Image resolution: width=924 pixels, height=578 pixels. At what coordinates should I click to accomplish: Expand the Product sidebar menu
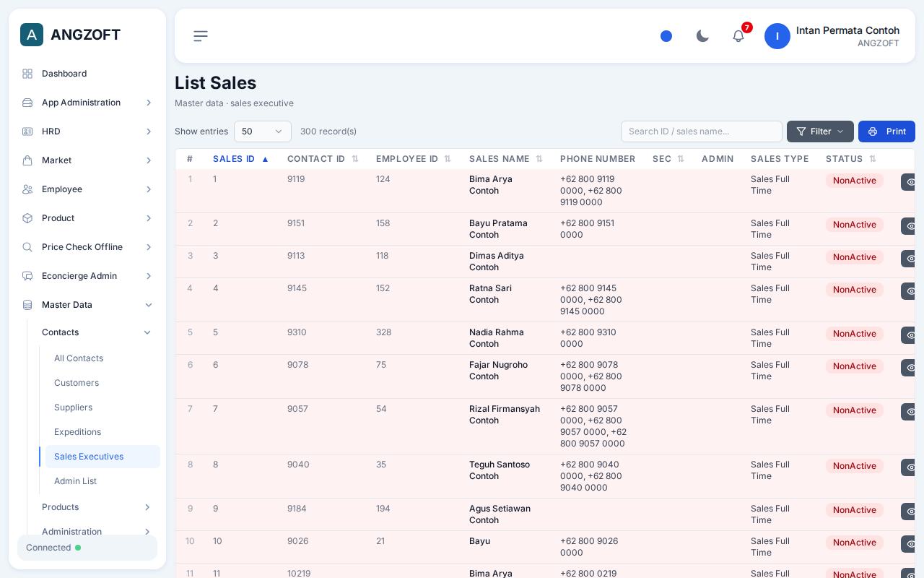87,218
